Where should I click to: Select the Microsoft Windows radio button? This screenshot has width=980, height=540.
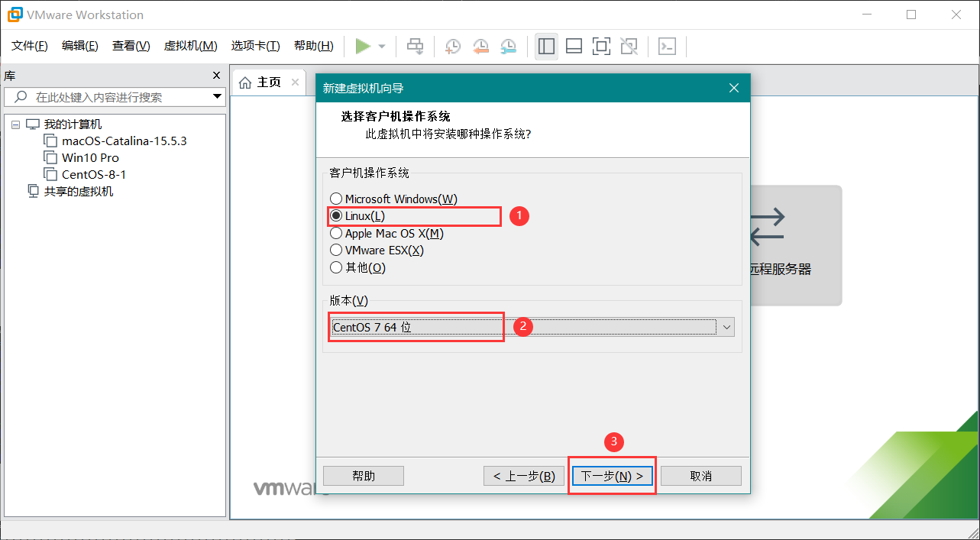(x=336, y=199)
